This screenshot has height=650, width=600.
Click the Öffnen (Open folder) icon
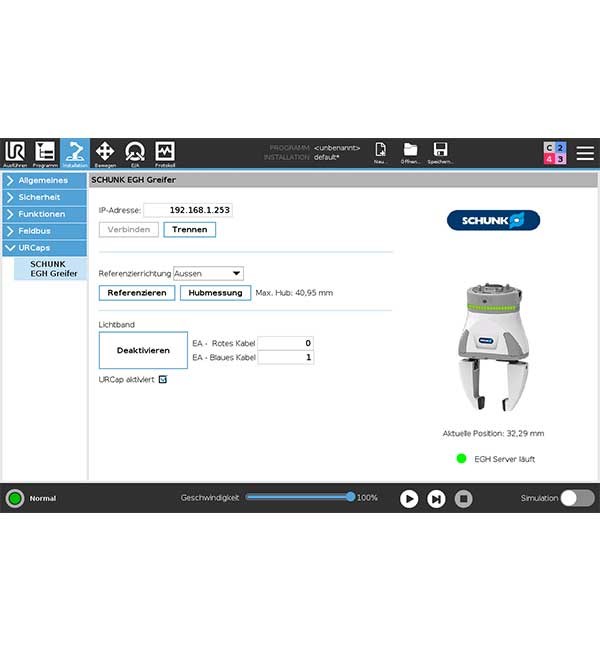[x=411, y=153]
